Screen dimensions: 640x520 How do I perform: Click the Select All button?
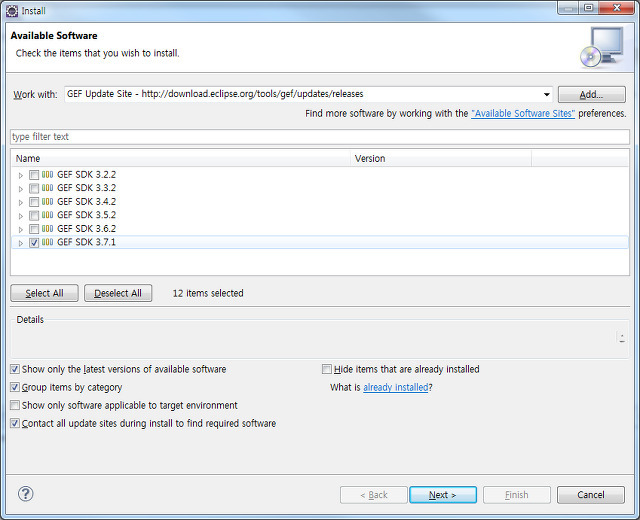click(44, 293)
